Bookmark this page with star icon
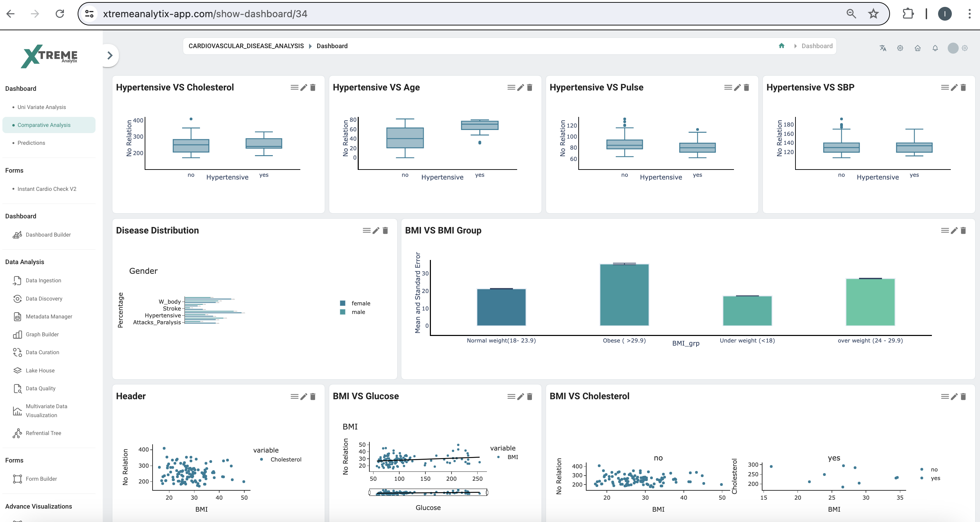This screenshot has height=522, width=980. pyautogui.click(x=873, y=14)
